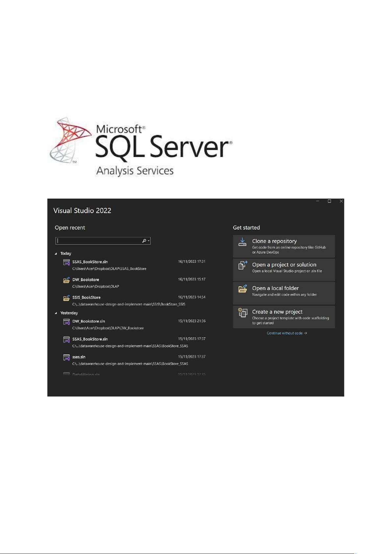The height and width of the screenshot is (554, 392).
Task: Open the SSIS_BookStore recent entry
Action: (x=134, y=301)
